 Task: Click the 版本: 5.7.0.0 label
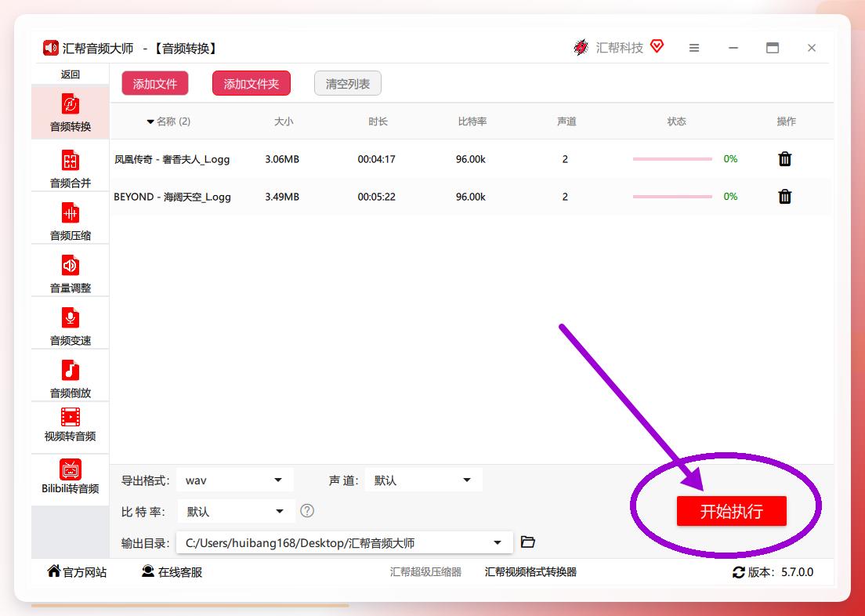point(780,572)
